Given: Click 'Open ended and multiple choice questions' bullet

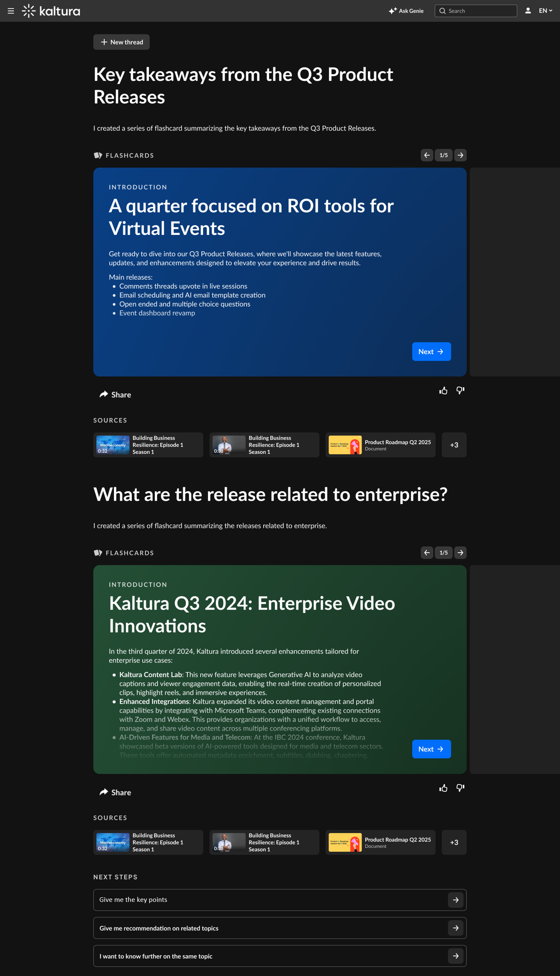Looking at the screenshot, I should pyautogui.click(x=185, y=304).
